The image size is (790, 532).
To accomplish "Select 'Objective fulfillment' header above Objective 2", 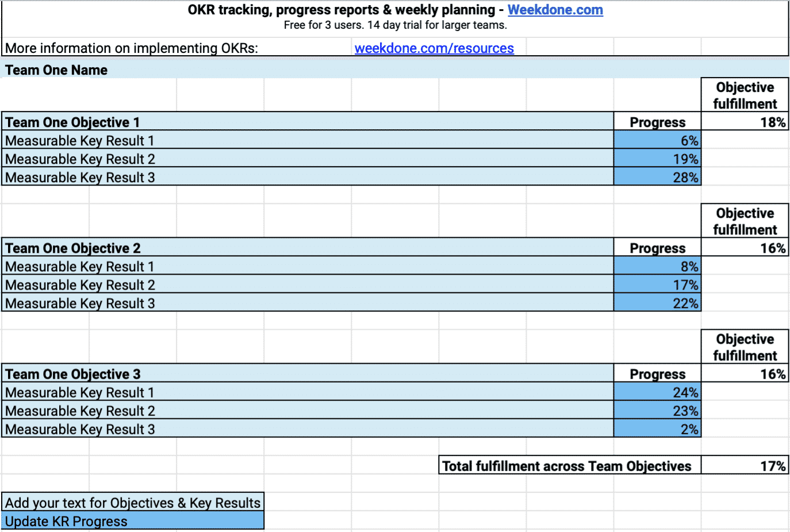I will (745, 221).
